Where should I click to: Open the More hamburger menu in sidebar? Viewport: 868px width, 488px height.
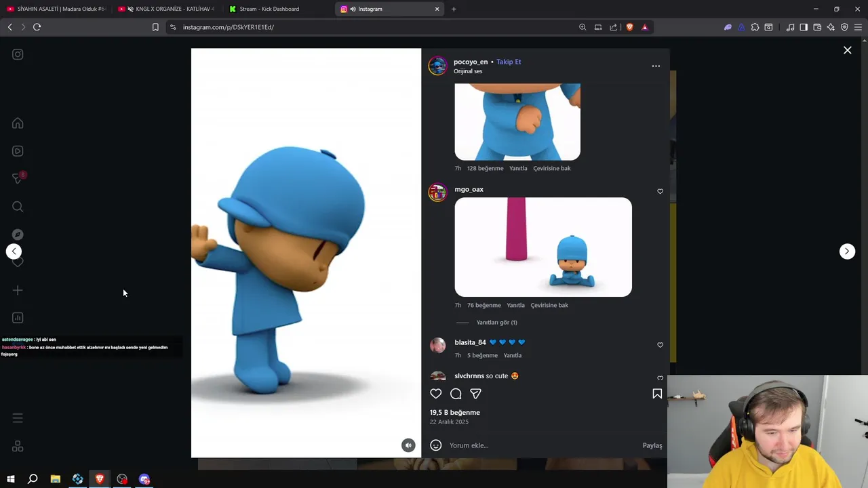coord(18,418)
